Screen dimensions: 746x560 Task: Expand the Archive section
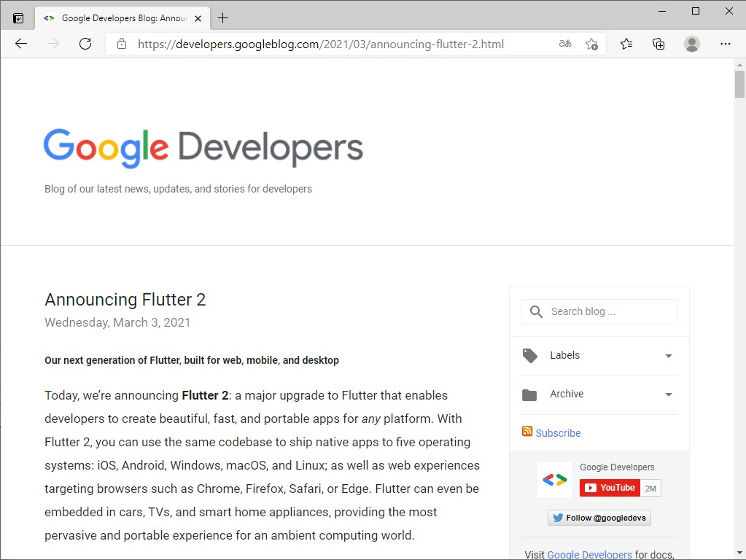(x=668, y=394)
